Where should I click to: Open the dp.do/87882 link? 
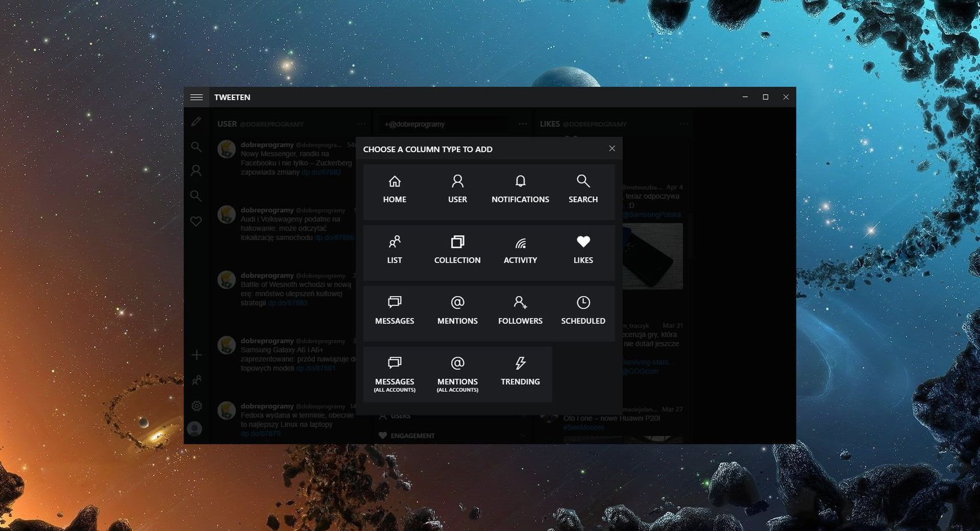pos(321,172)
